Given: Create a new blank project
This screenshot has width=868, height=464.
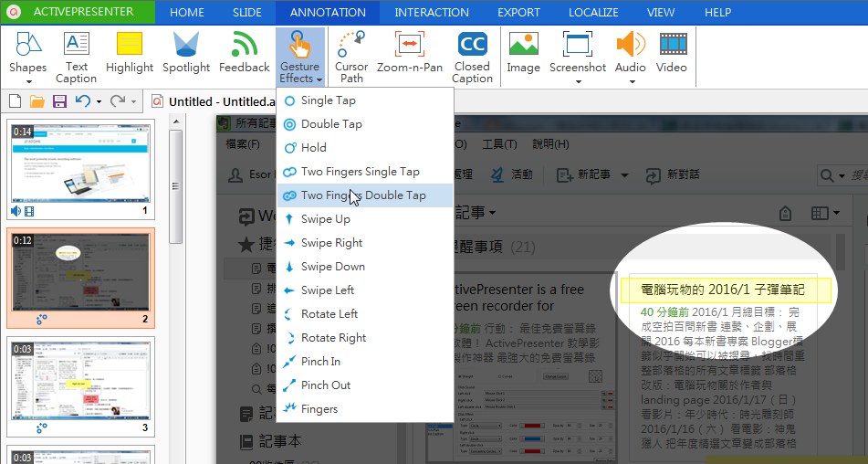Looking at the screenshot, I should (15, 101).
